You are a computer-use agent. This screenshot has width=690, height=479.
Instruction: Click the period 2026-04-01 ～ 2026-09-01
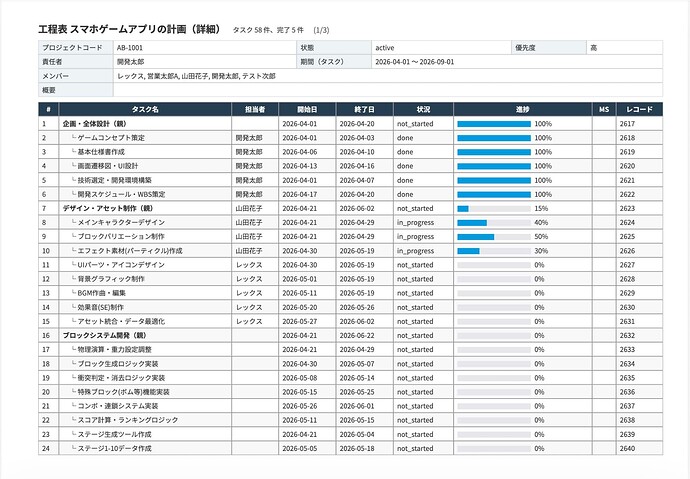point(415,62)
